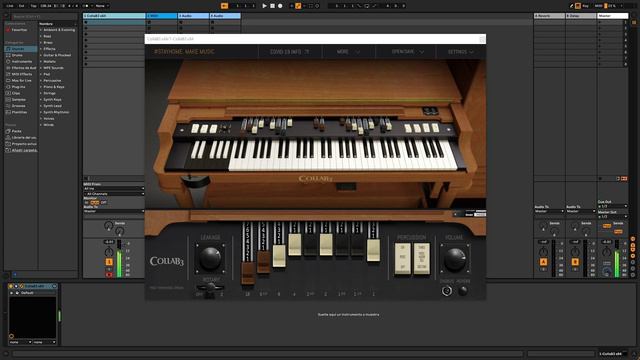Click the LEAKAGE knob on organ panel

click(x=210, y=258)
